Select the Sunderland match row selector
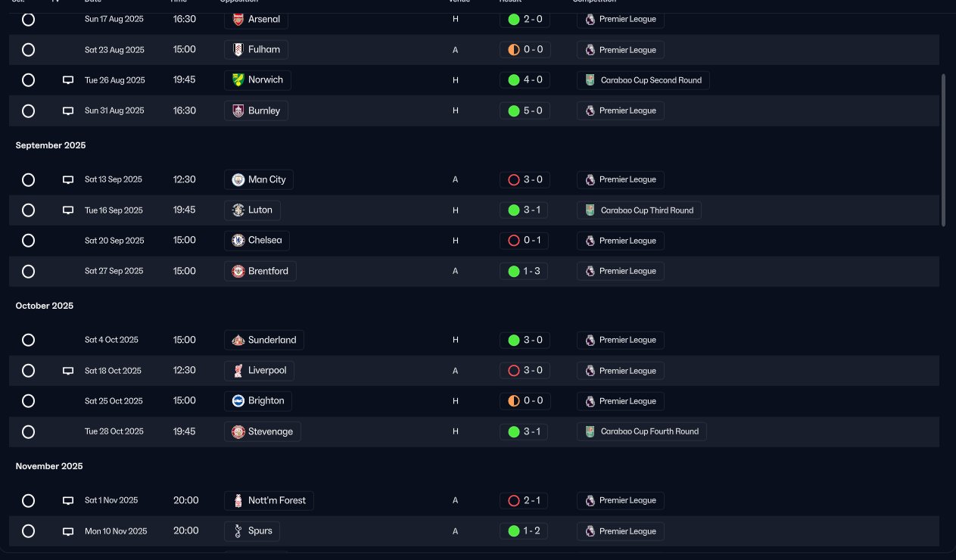 click(28, 341)
